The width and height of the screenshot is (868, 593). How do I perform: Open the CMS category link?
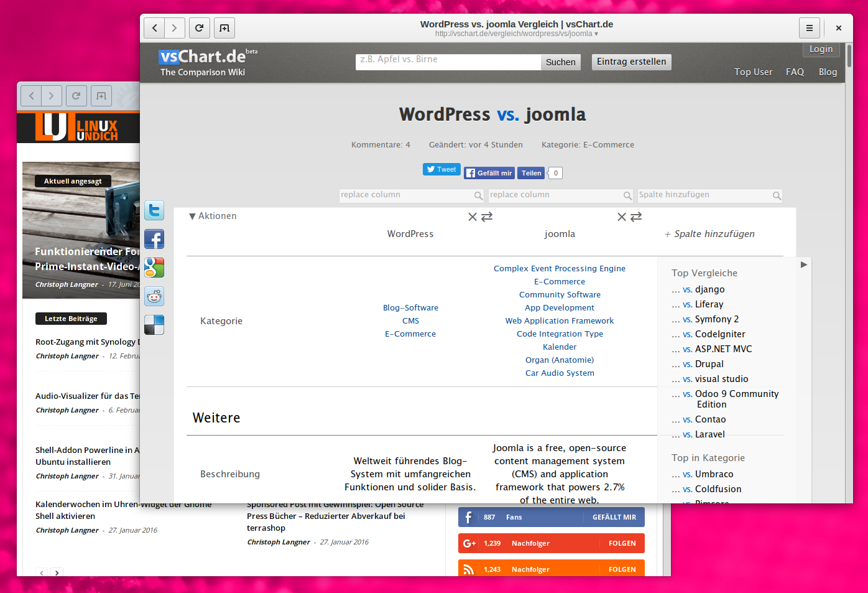coord(410,321)
